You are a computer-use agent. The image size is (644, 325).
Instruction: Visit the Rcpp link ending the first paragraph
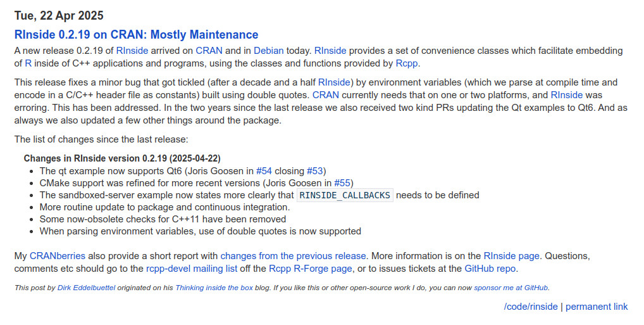407,63
